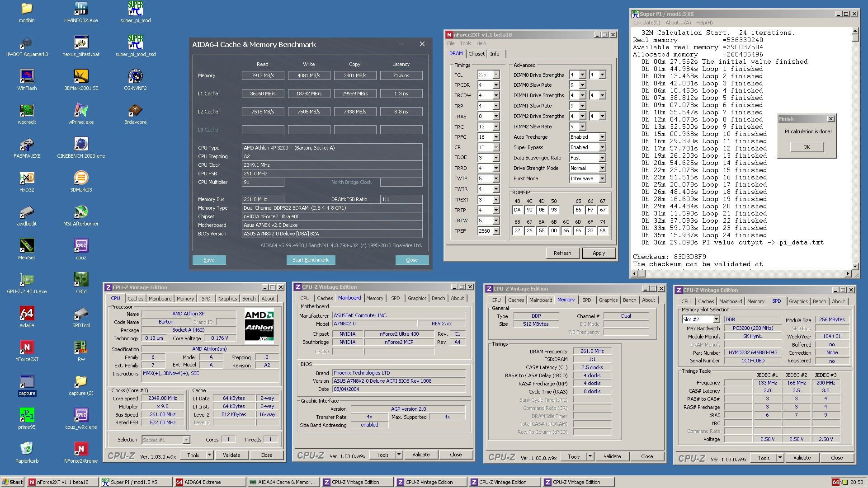Run hexus_pifast.bat desktop file
Image resolution: width=868 pixels, height=488 pixels.
pos(81,46)
